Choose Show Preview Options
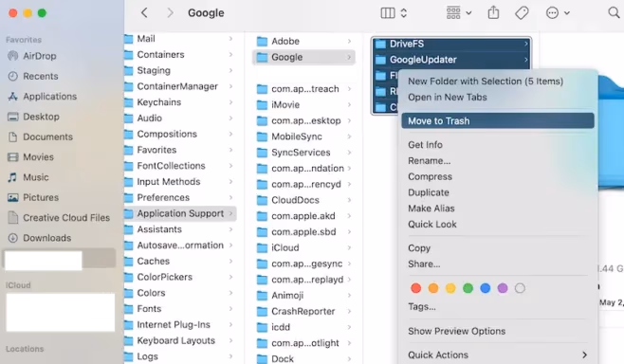 (x=456, y=331)
